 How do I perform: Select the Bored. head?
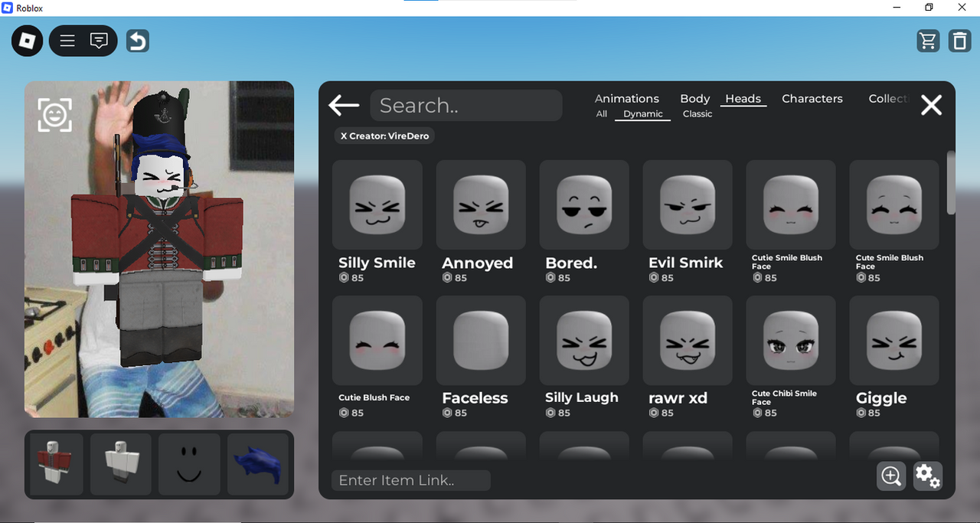point(584,205)
